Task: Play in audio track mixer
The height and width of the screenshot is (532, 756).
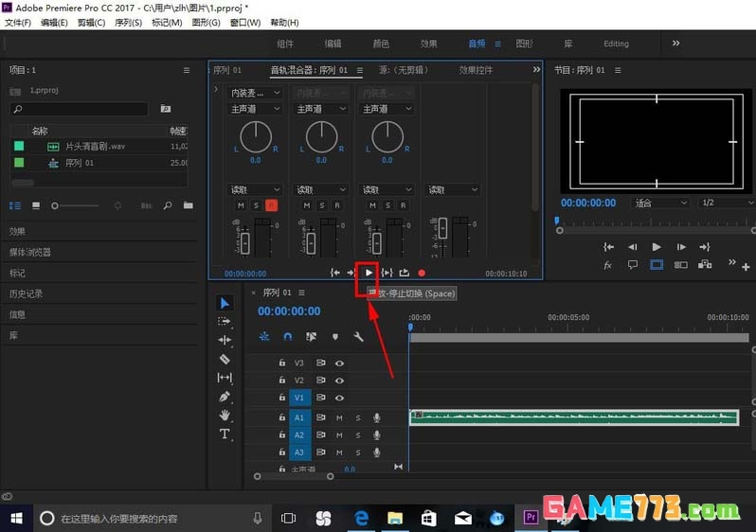Action: point(369,273)
